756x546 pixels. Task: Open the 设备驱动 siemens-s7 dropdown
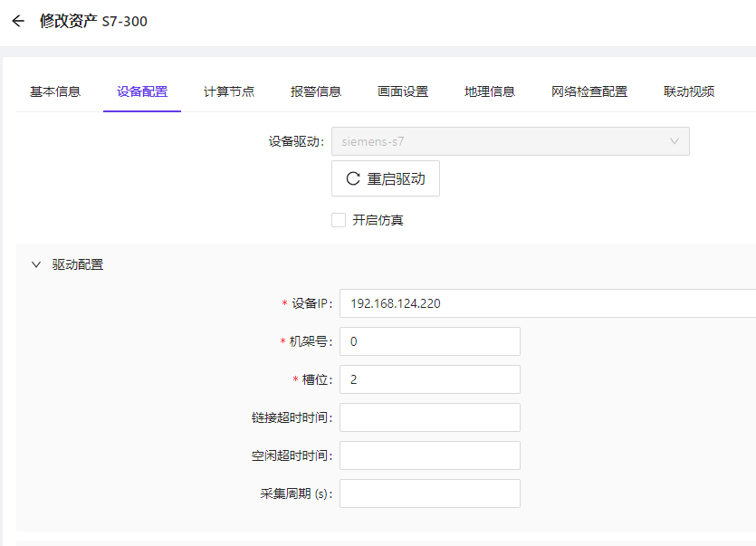510,141
